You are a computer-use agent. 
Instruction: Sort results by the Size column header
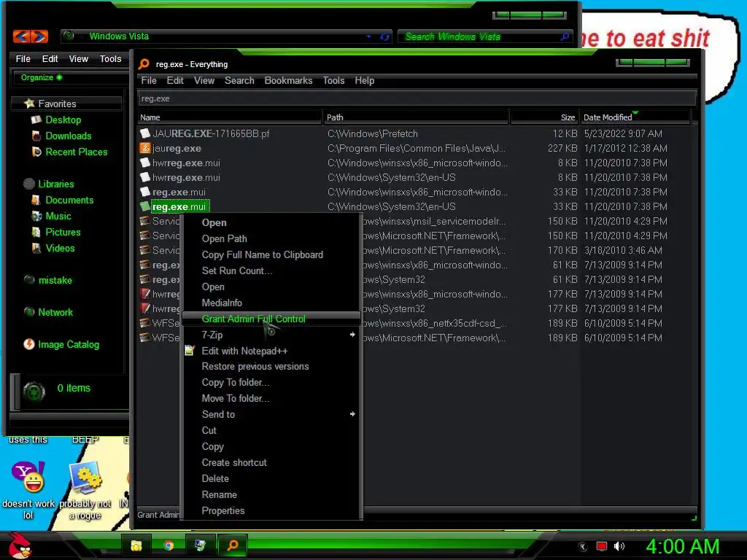pos(544,117)
